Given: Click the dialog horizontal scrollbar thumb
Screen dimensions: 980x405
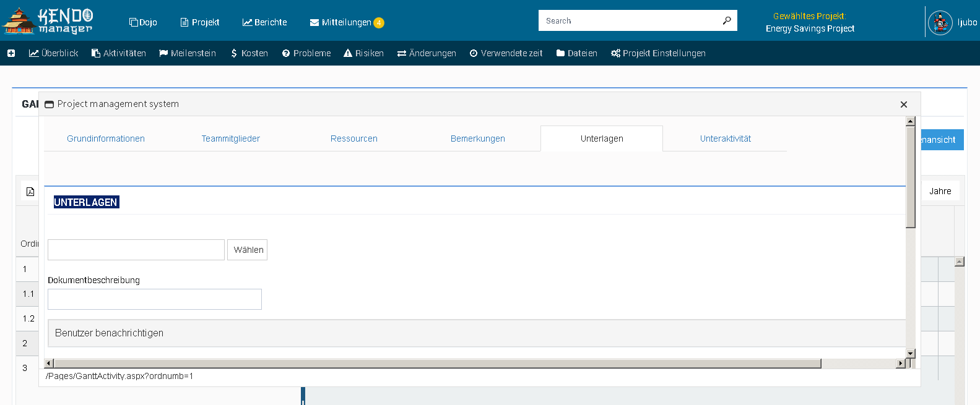Looking at the screenshot, I should click(x=437, y=364).
